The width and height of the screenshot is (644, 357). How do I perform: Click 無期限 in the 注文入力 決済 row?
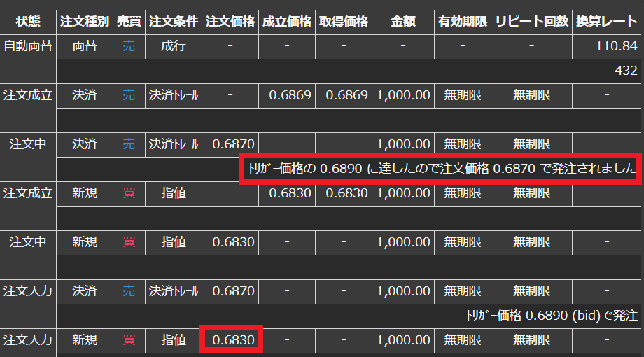(x=463, y=290)
